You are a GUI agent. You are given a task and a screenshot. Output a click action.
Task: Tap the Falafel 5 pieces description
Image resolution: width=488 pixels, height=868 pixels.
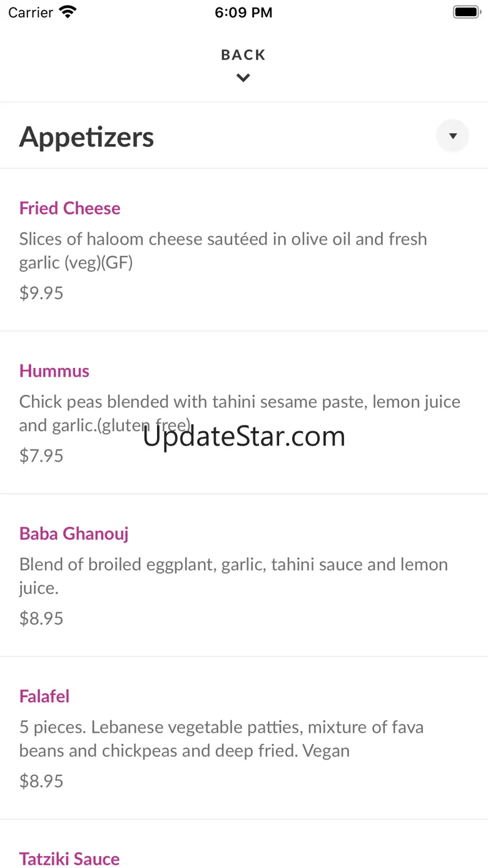click(221, 738)
